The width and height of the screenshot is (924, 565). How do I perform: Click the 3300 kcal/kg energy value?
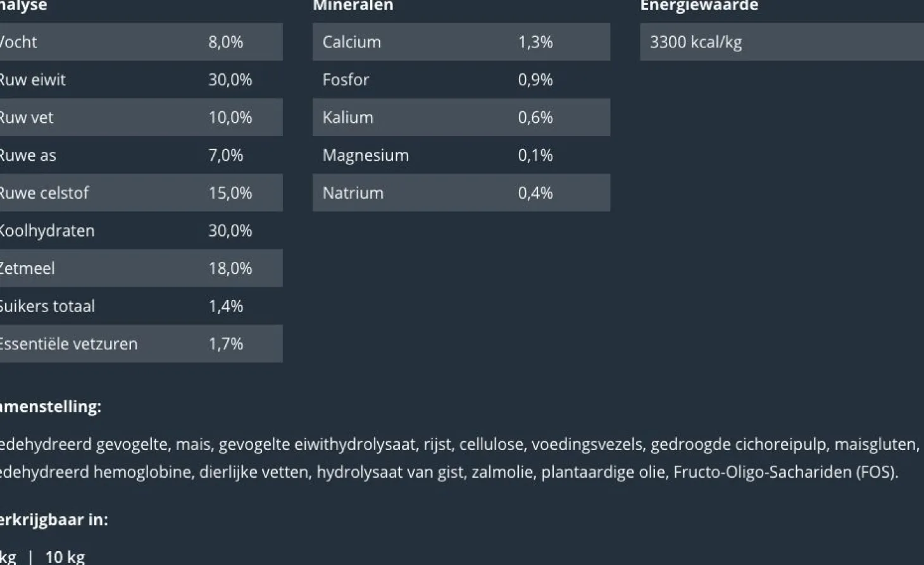[696, 42]
